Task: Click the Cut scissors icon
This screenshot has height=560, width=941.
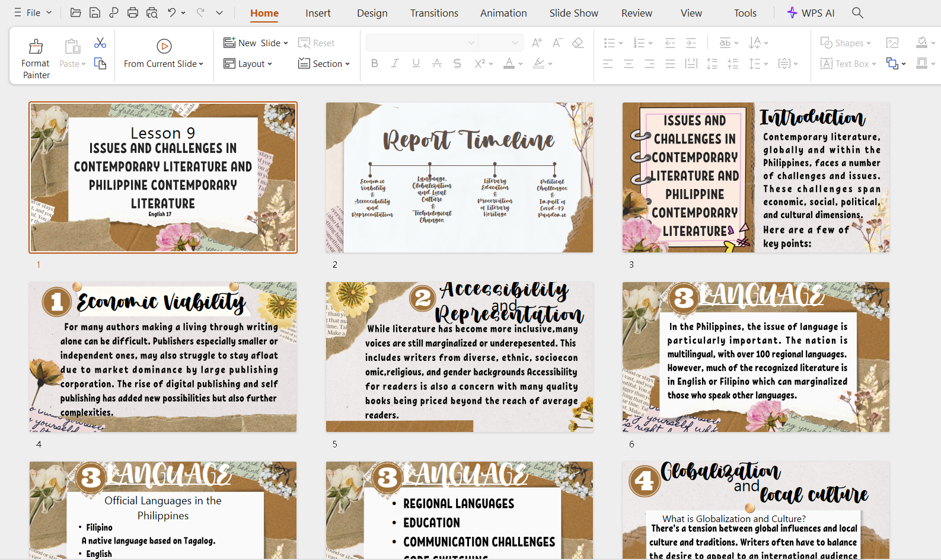Action: click(100, 43)
